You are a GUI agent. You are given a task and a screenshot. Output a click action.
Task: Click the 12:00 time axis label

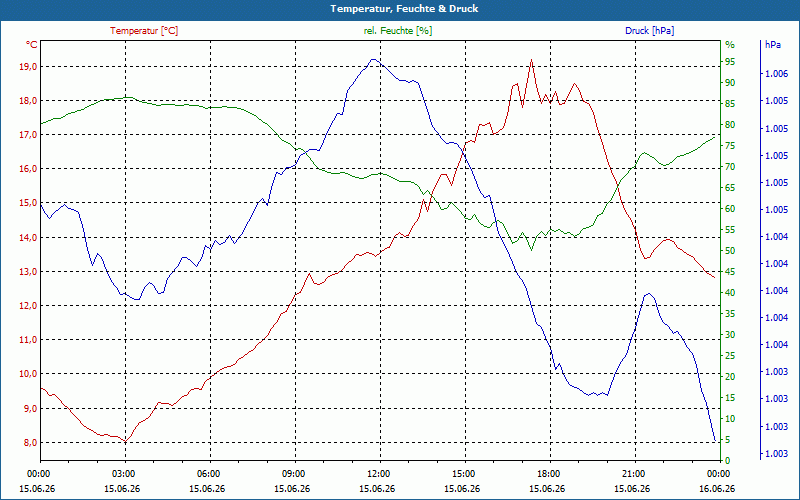coord(380,473)
